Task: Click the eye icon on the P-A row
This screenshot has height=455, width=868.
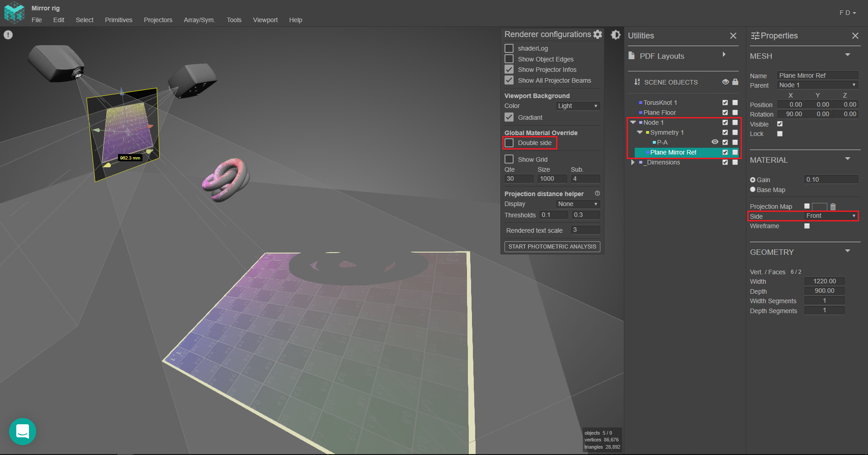Action: point(715,142)
